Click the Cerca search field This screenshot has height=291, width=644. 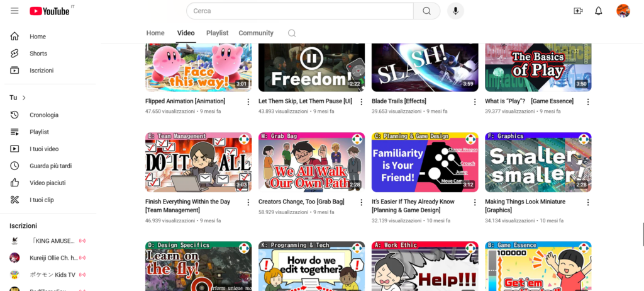[300, 11]
